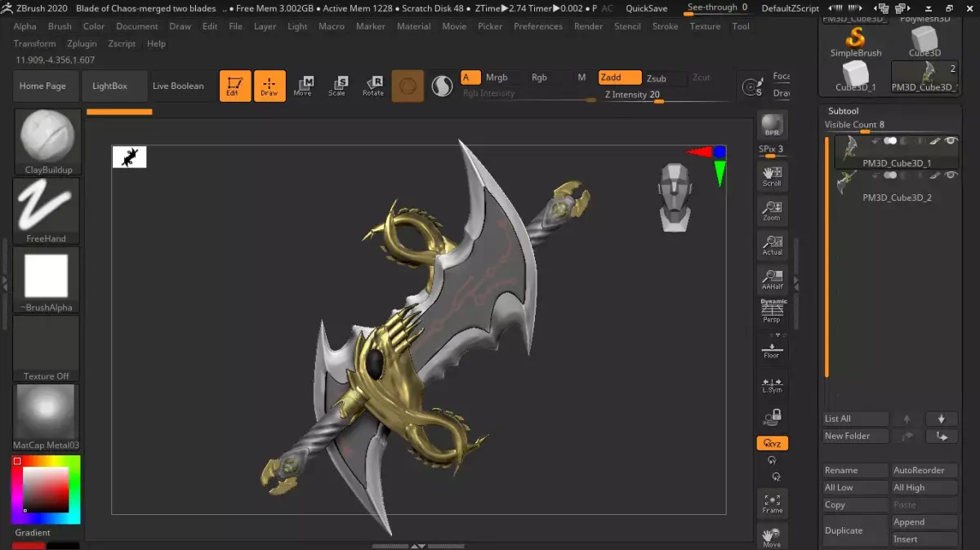This screenshot has width=980, height=550.
Task: Toggle L.Sym local symmetry
Action: click(772, 384)
